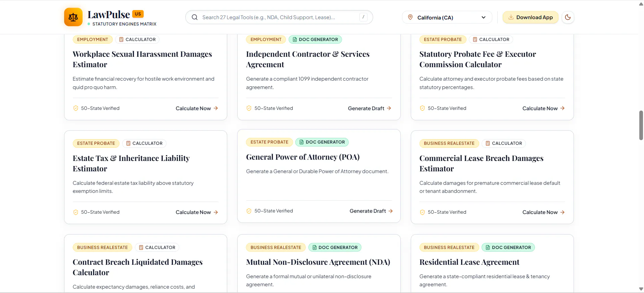Open the California (CA) state dropdown
The width and height of the screenshot is (644, 293).
click(x=447, y=17)
